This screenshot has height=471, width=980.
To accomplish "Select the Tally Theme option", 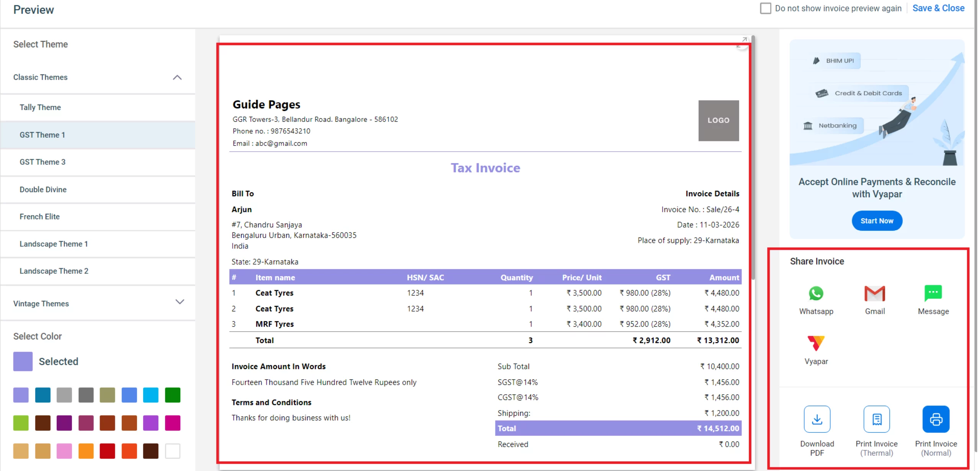I will click(41, 107).
